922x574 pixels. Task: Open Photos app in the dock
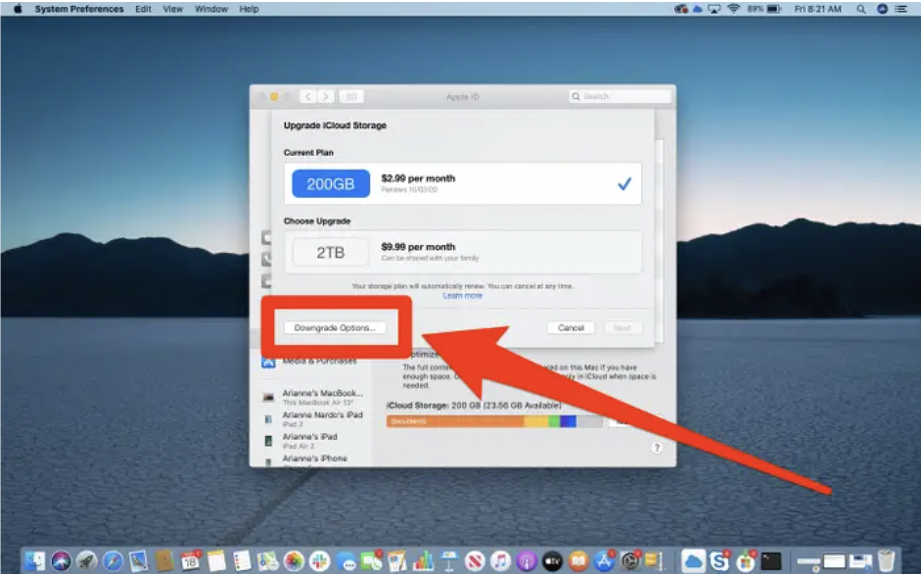tap(294, 561)
